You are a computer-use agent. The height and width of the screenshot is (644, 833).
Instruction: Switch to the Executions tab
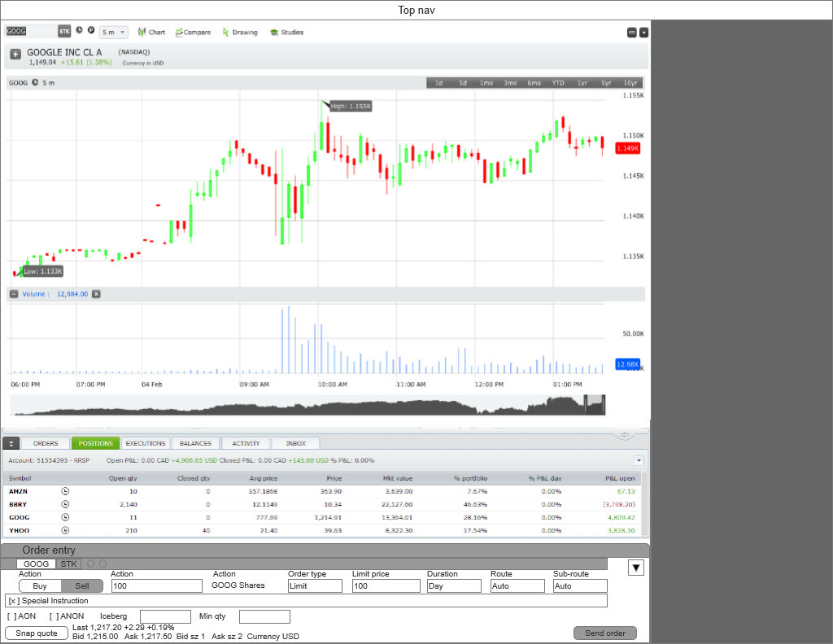pyautogui.click(x=146, y=443)
